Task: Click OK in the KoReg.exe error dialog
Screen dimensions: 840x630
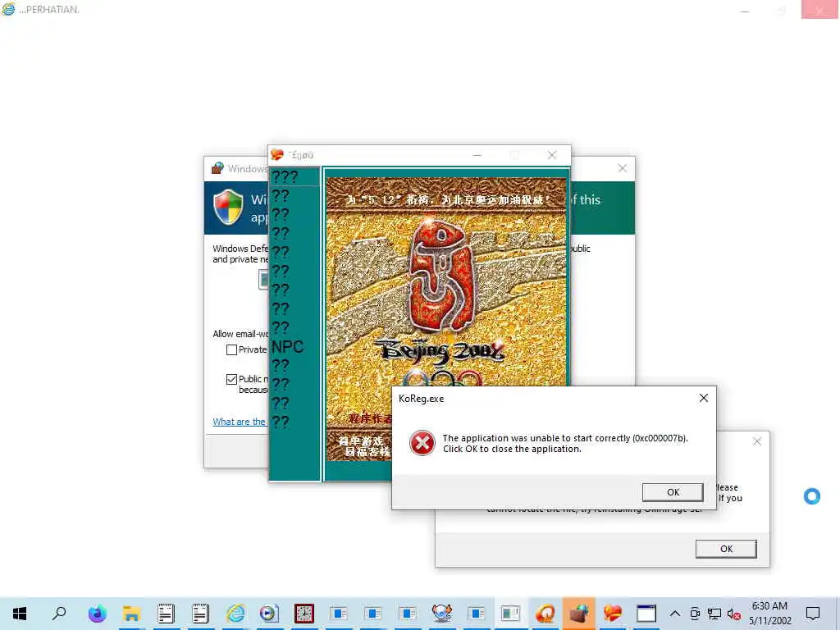Action: pyautogui.click(x=673, y=492)
